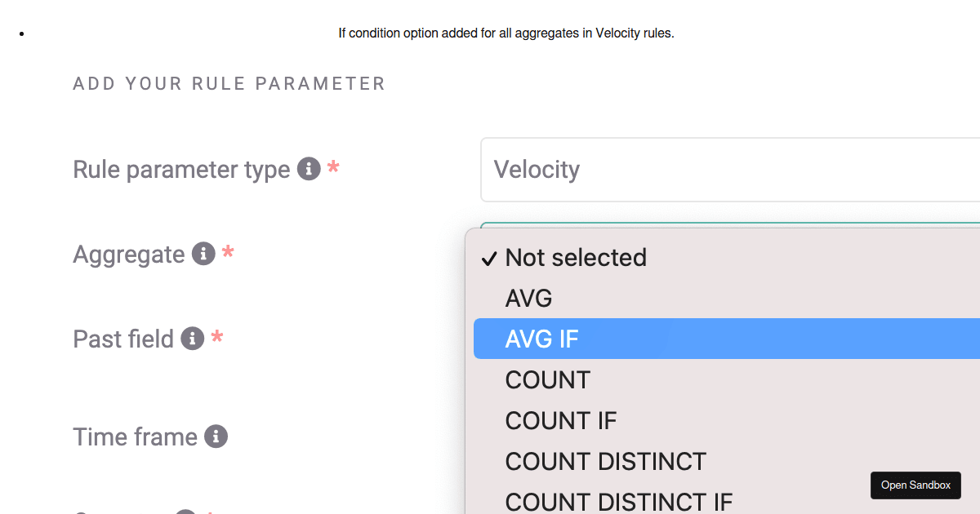Click the checkmark beside Not selected
Screen dimensions: 980x514
tap(489, 259)
